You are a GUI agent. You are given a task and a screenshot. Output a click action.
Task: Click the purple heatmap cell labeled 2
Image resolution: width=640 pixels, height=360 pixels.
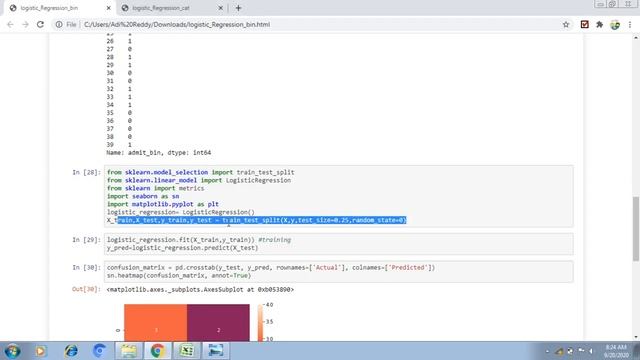point(218,322)
